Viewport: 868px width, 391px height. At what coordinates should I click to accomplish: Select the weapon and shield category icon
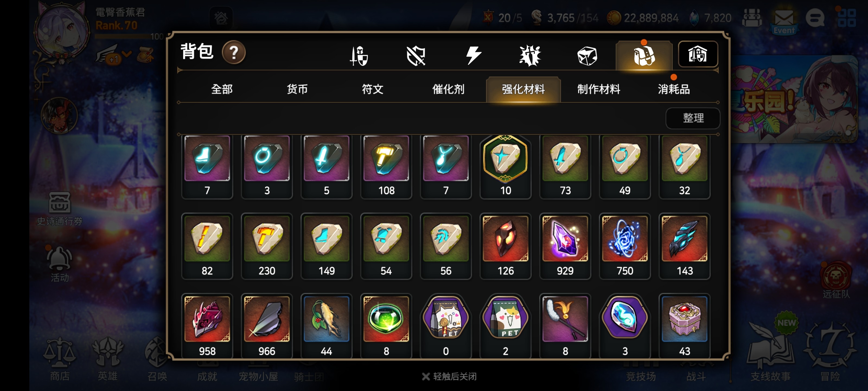click(359, 55)
